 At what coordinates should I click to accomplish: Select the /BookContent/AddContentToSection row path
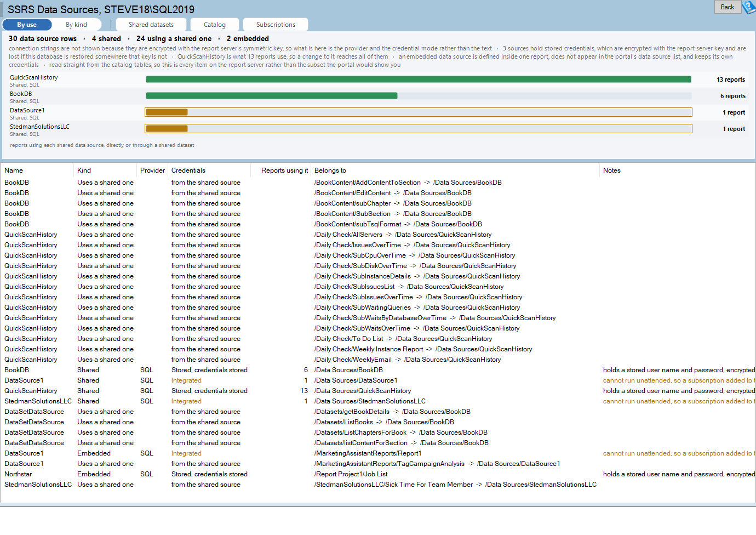[408, 183]
